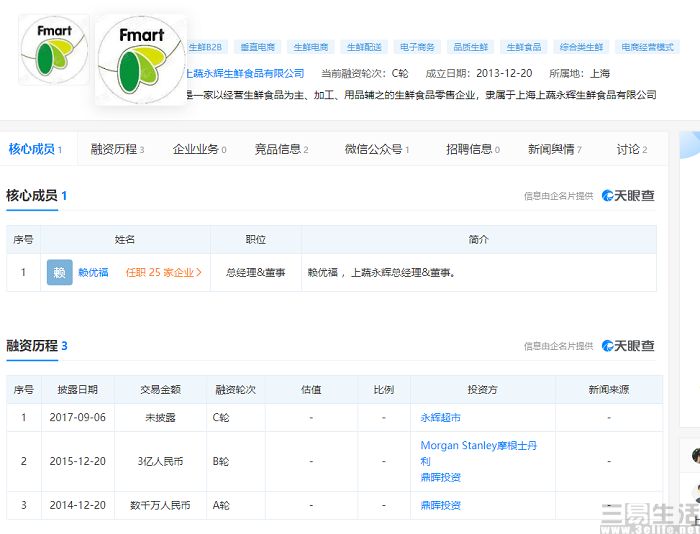Click the 上蔬永辉生鲜食品有限公司 company name link
700x534 pixels.
246,73
